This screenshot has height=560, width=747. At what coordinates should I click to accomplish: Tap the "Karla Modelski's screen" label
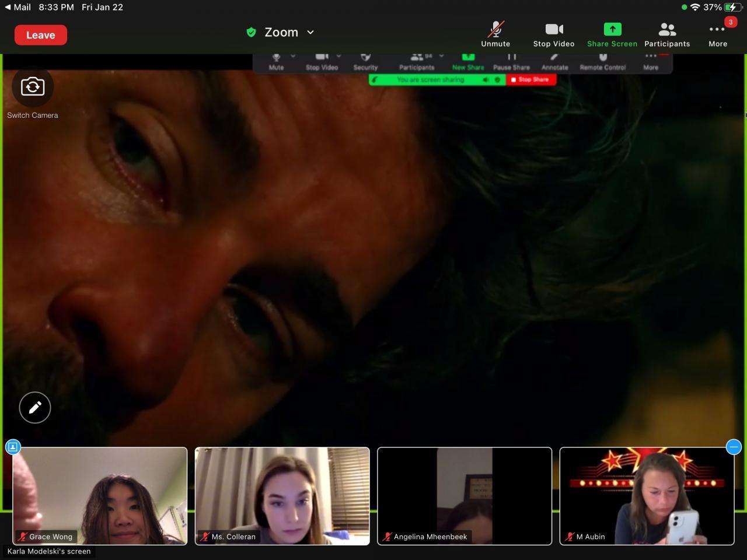[49, 551]
